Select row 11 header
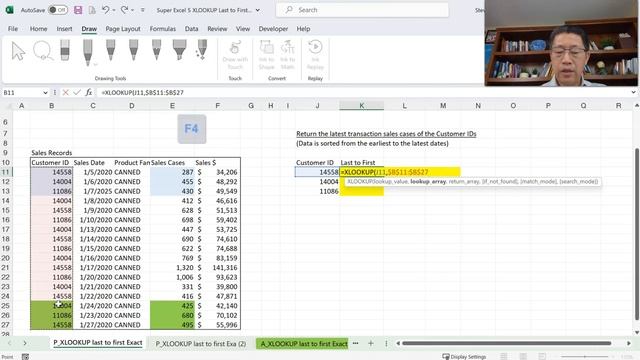 (x=6, y=172)
